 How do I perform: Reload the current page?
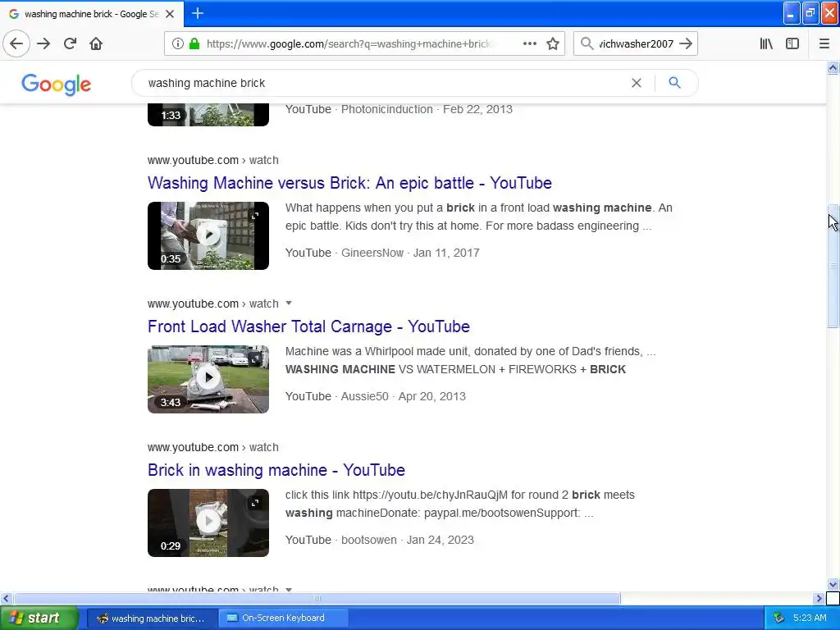coord(71,43)
